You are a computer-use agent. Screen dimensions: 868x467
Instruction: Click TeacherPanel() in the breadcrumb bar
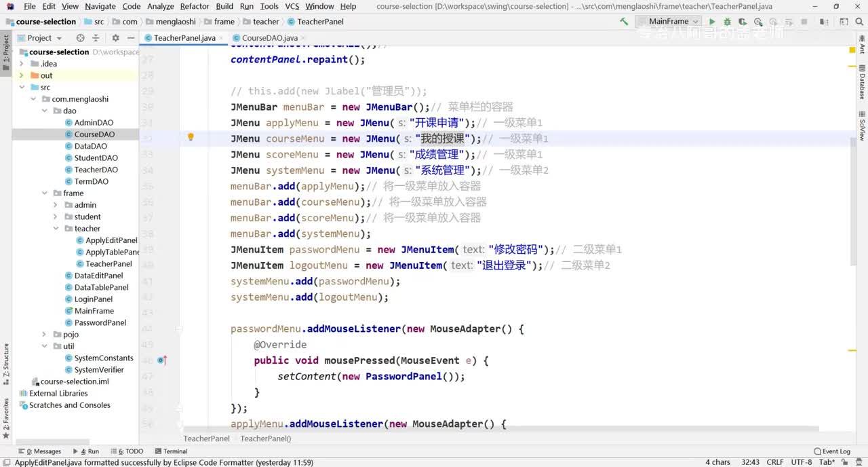266,438
